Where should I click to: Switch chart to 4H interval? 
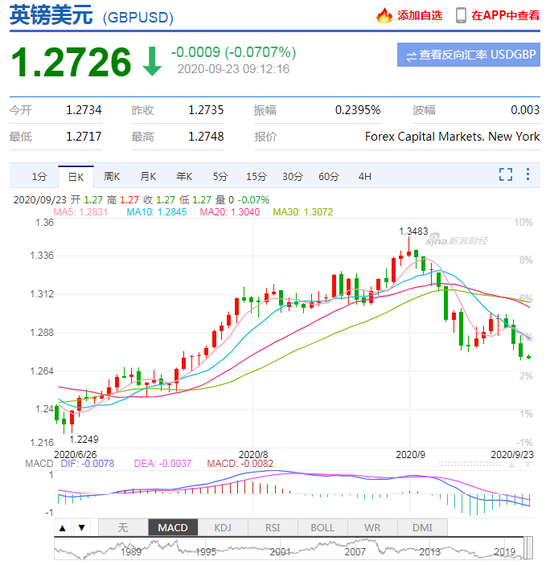pos(364,177)
